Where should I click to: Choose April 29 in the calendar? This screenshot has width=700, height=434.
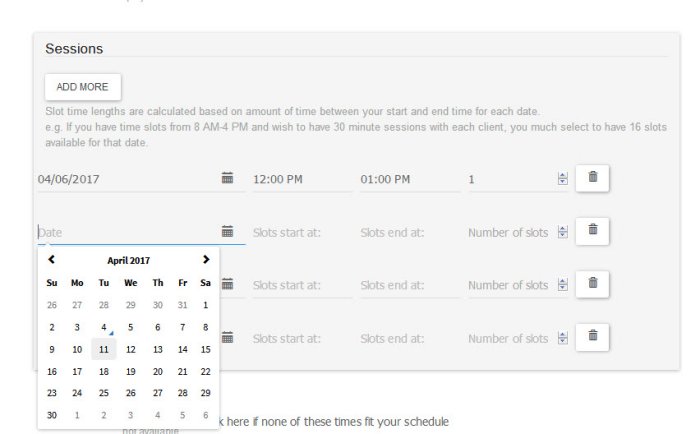tap(205, 393)
